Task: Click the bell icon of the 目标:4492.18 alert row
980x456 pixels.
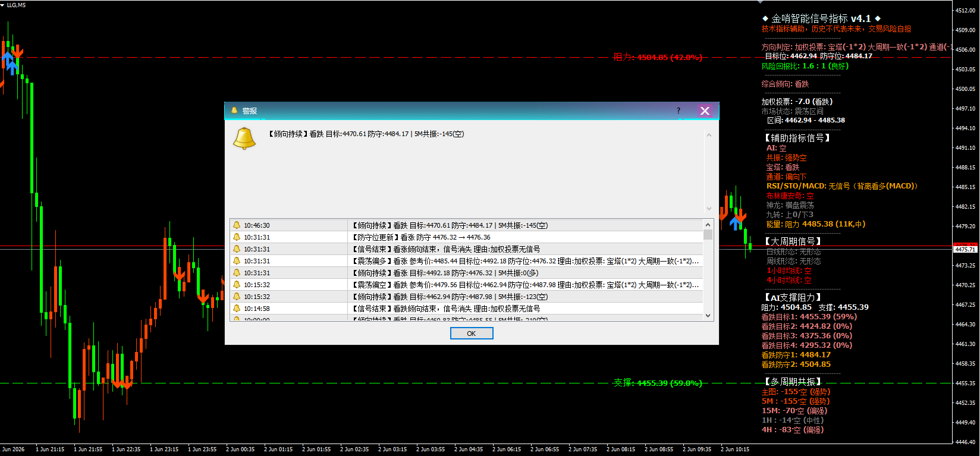Action: [x=237, y=273]
